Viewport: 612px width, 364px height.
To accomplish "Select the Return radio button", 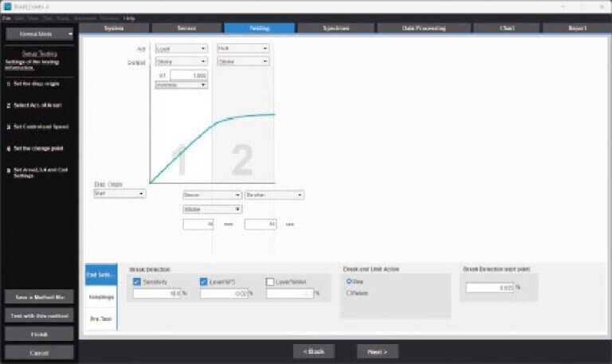I will [349, 292].
